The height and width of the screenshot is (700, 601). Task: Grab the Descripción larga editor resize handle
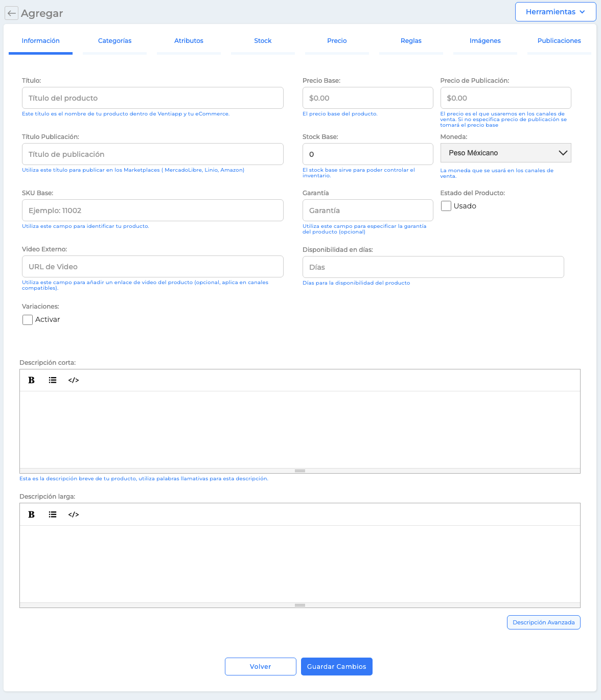(x=300, y=605)
